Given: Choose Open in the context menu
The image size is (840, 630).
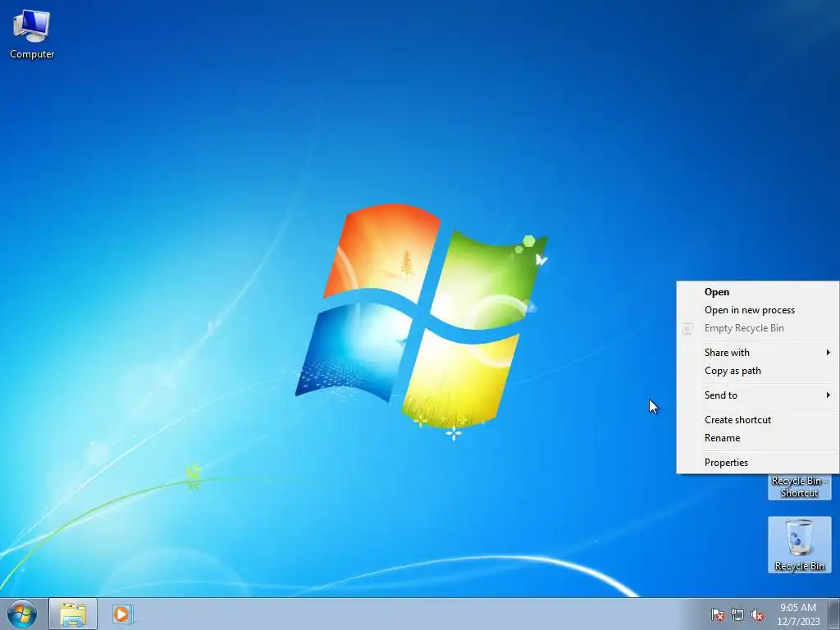Looking at the screenshot, I should tap(757, 292).
